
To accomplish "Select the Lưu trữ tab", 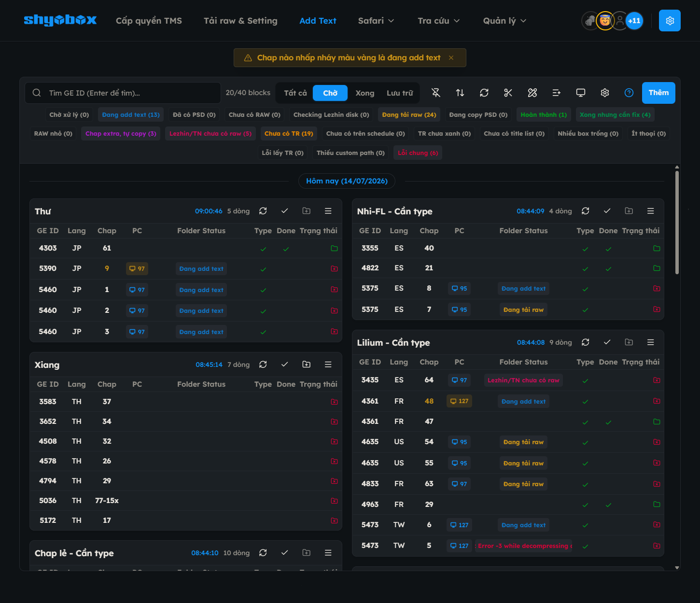I will click(400, 93).
